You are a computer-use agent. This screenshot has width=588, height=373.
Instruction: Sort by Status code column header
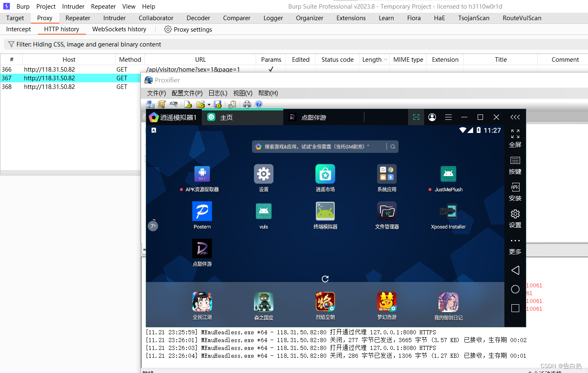(337, 60)
